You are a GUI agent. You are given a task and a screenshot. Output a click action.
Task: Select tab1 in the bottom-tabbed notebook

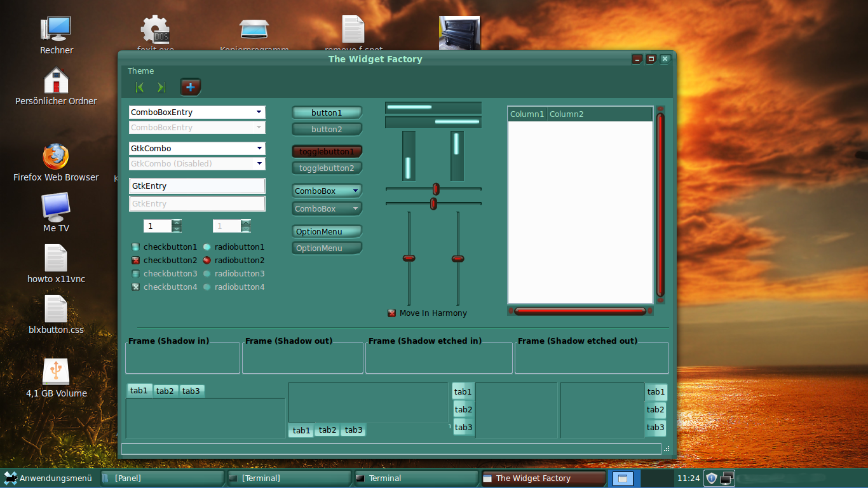301,430
